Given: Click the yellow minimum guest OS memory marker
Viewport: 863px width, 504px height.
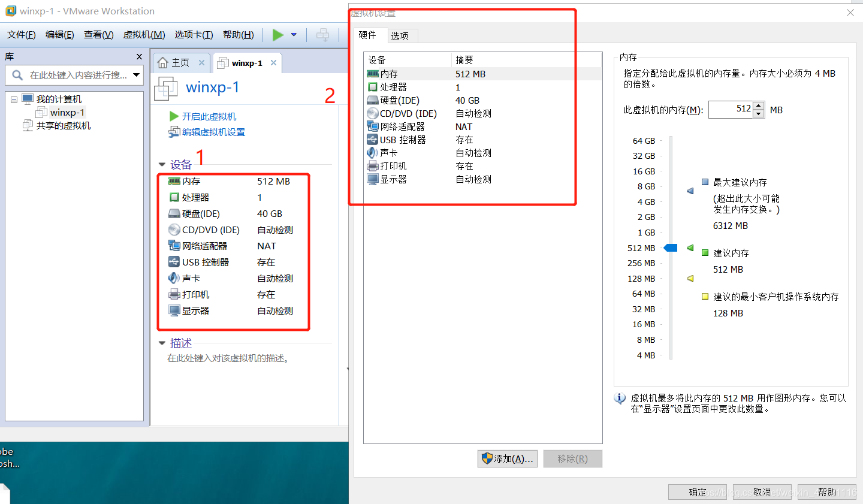Looking at the screenshot, I should 690,278.
